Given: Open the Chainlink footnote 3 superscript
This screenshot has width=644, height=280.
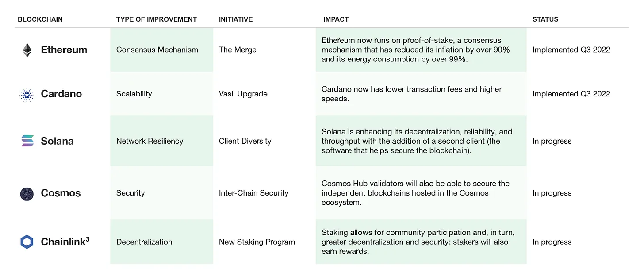Looking at the screenshot, I should [88, 239].
